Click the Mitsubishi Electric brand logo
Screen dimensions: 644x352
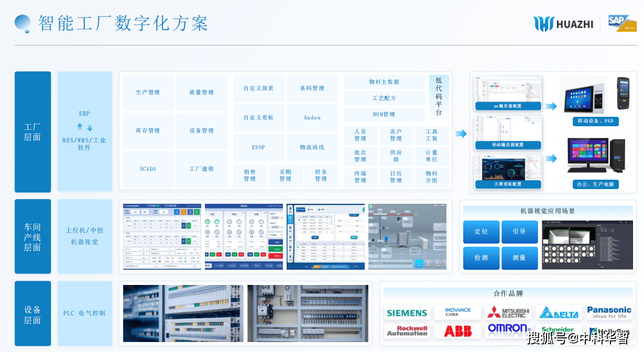508,313
